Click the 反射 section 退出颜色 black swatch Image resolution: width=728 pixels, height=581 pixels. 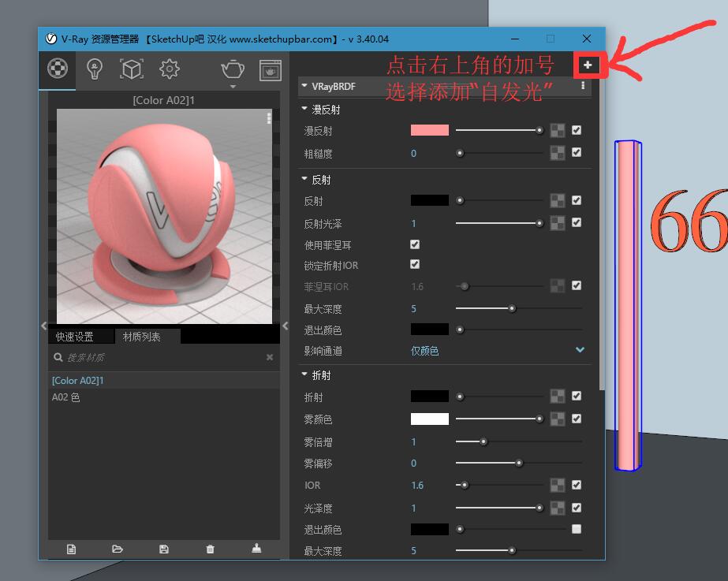pyautogui.click(x=429, y=330)
